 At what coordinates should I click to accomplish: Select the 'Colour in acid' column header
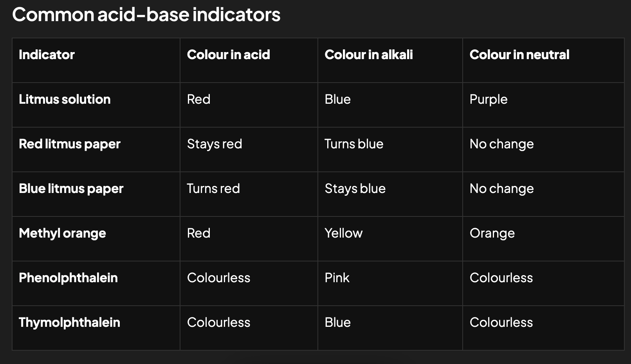(x=228, y=55)
